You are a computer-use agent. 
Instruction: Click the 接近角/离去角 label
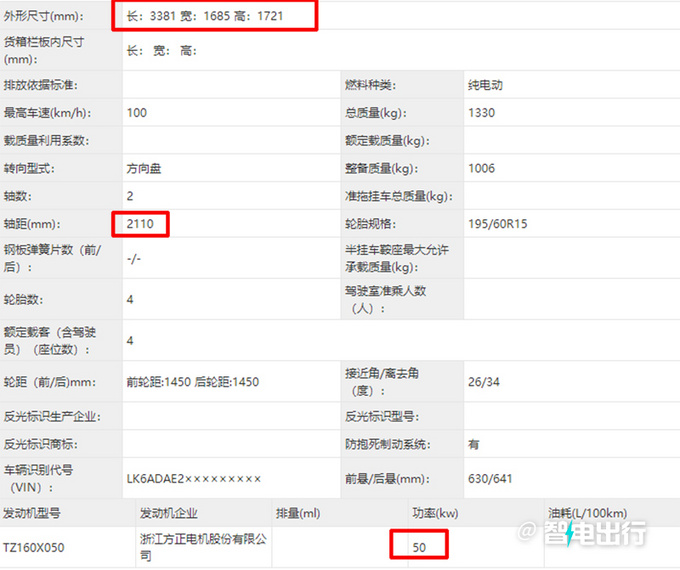click(382, 382)
